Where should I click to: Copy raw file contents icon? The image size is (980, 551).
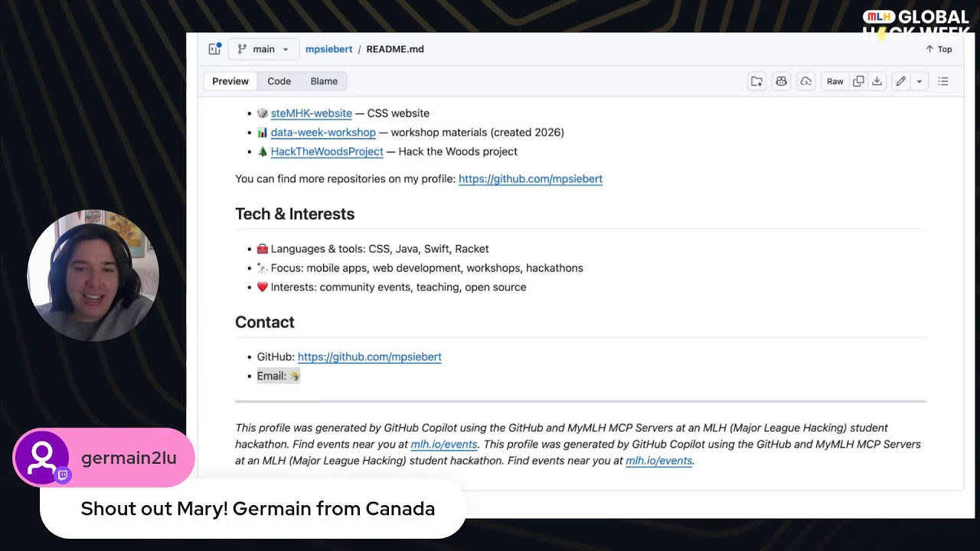tap(858, 81)
